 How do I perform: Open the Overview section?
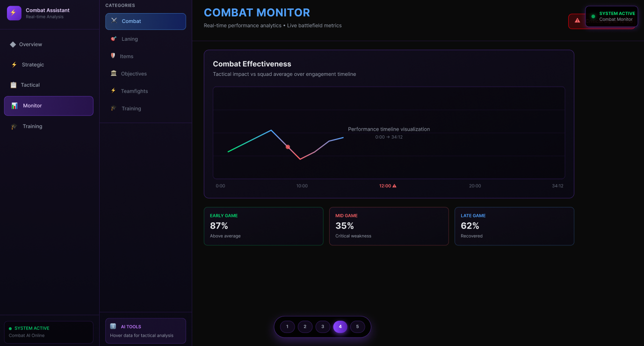pyautogui.click(x=49, y=44)
